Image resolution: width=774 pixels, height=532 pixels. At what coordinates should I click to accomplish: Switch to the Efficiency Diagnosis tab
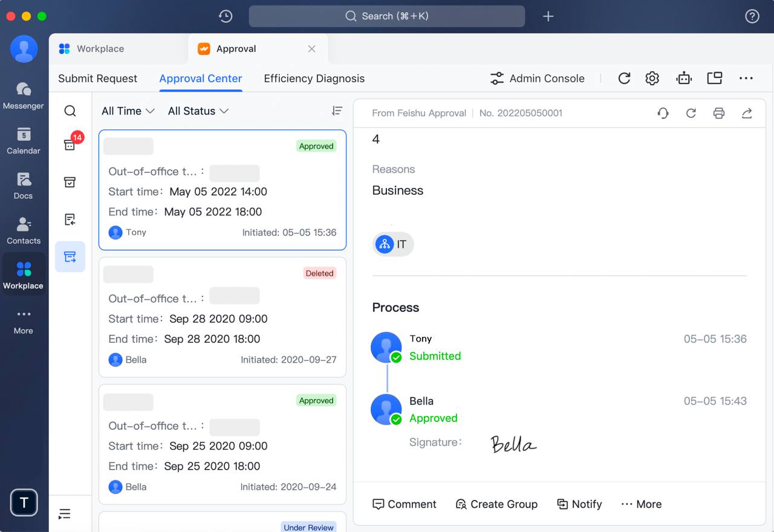coord(314,78)
